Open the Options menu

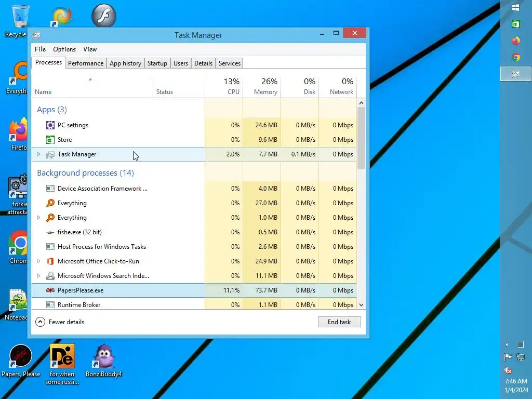point(64,49)
